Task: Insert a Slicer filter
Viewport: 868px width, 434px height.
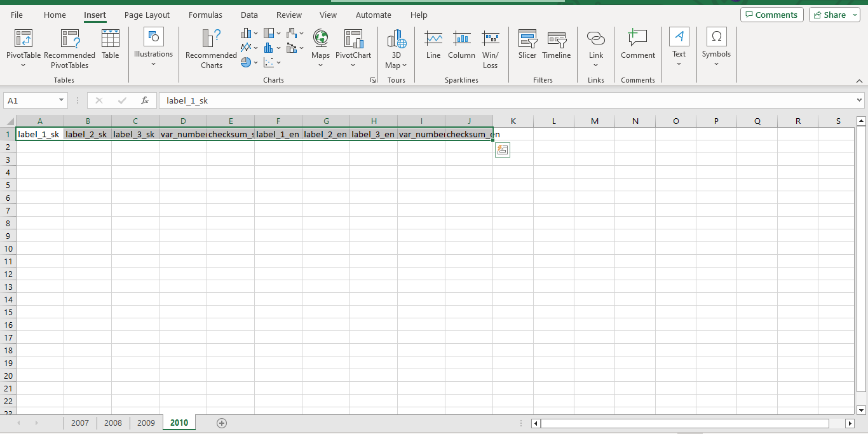Action: (x=527, y=39)
